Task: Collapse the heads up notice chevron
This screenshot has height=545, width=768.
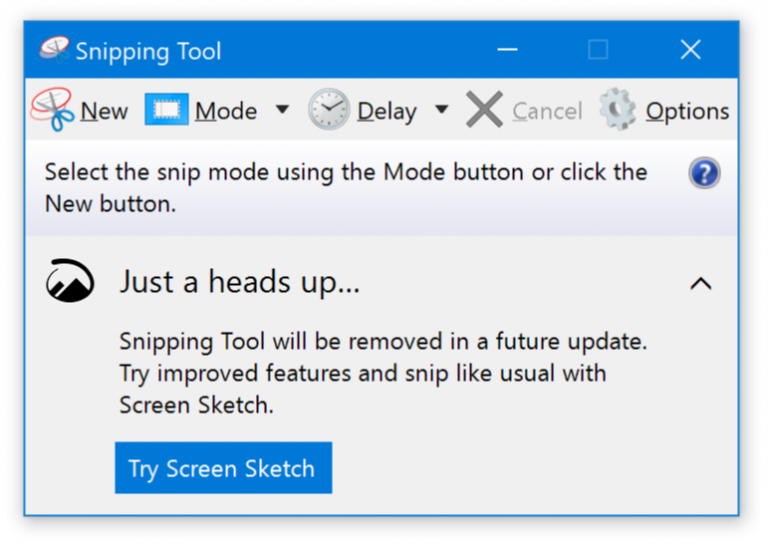Action: 701,284
